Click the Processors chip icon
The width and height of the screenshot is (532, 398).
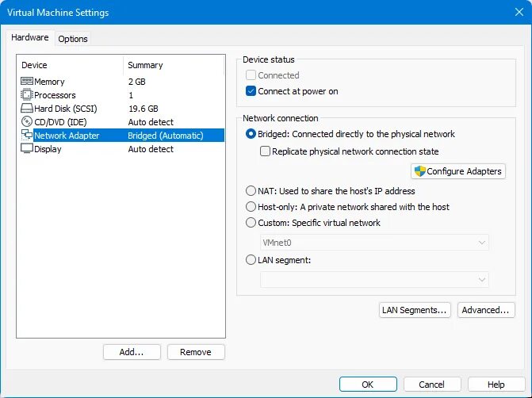[x=27, y=94]
